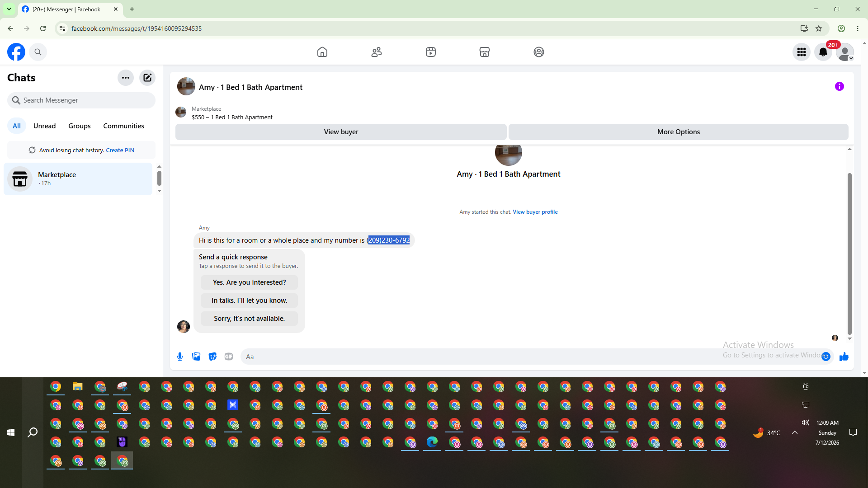
Task: Click the browser Back arrow
Action: point(10,28)
